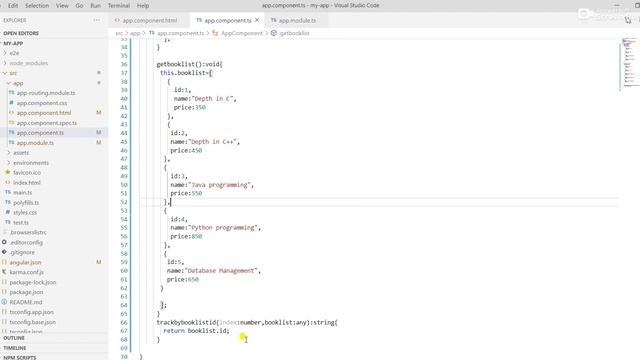
Task: Click the angular.json braces icon
Action: pos(4,262)
